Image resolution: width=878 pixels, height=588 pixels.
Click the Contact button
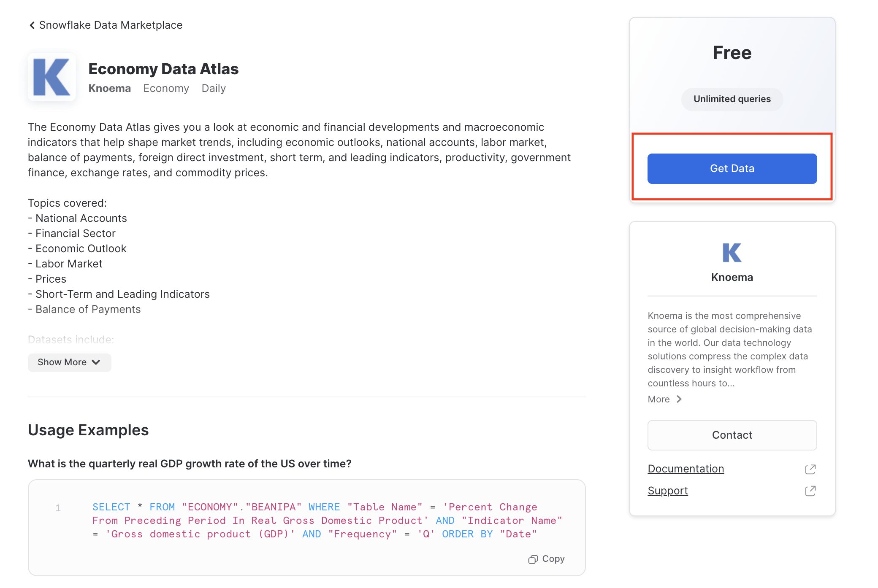(x=732, y=435)
